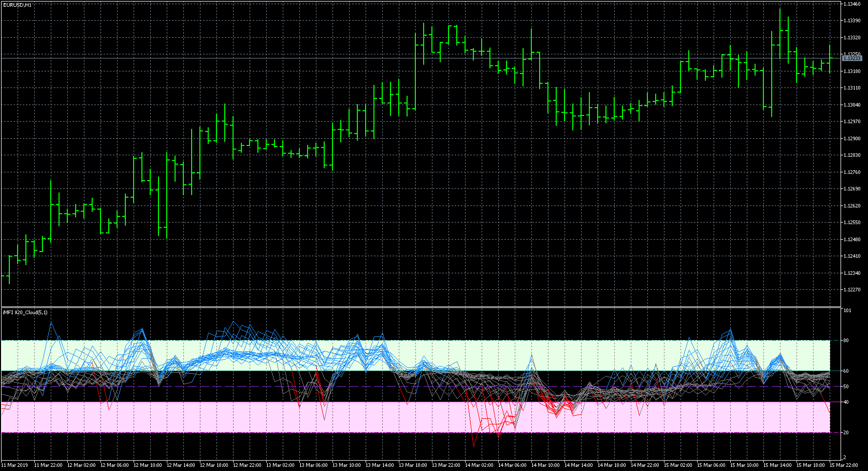Select the 13 Mar 02:00 time label
The width and height of the screenshot is (868, 471).
282,465
